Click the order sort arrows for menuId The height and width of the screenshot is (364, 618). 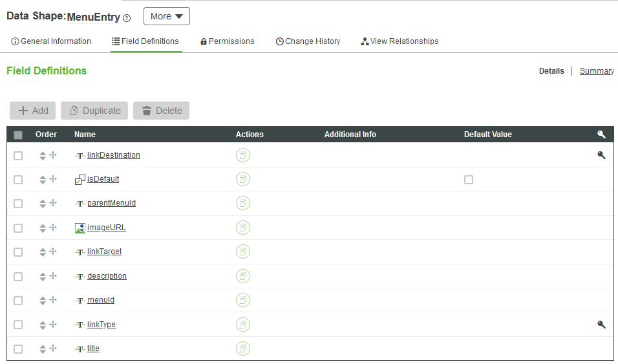click(x=43, y=301)
